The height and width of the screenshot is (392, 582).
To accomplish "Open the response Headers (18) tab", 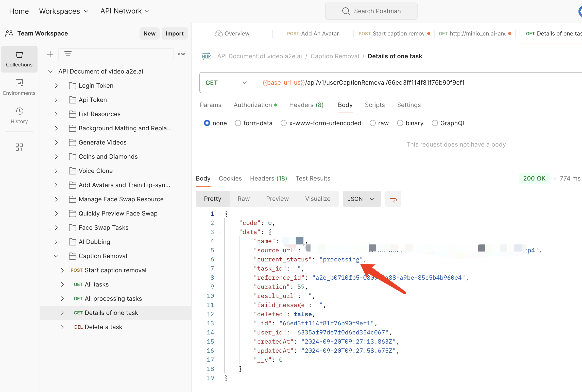I will pyautogui.click(x=268, y=179).
